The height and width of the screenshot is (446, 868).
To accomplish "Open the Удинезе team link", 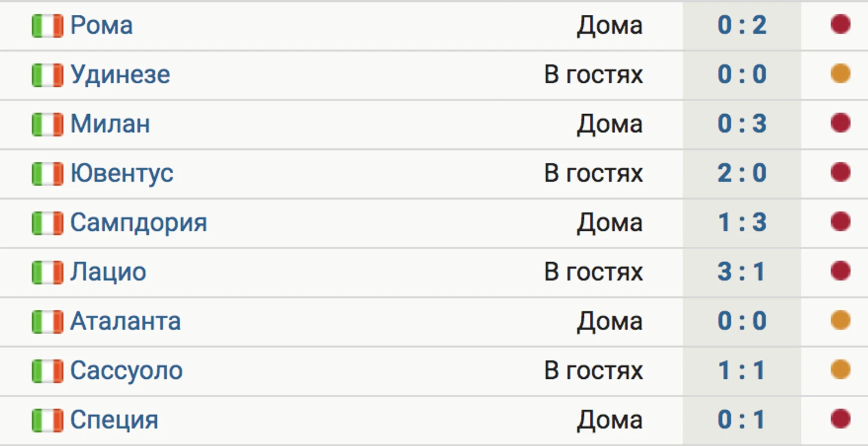I will (x=120, y=75).
